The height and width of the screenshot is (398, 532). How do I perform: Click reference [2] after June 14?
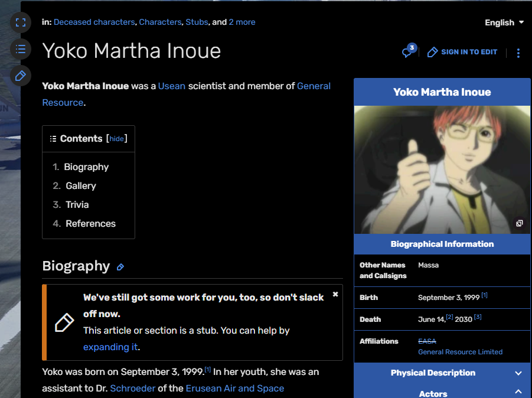(x=449, y=317)
